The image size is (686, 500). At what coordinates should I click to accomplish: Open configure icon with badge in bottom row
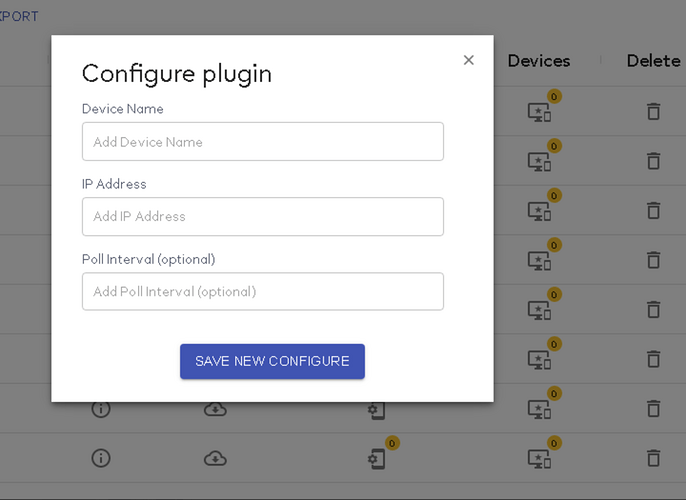pyautogui.click(x=377, y=459)
